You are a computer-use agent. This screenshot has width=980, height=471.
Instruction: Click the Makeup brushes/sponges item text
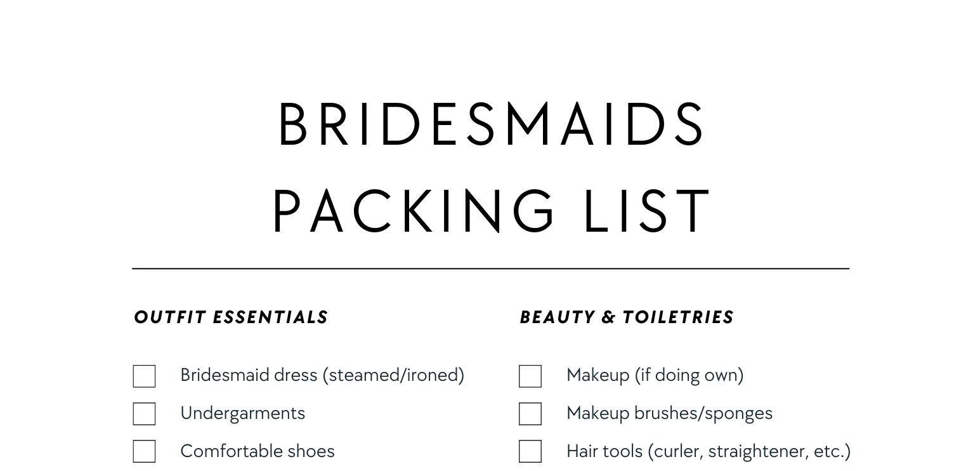click(669, 413)
